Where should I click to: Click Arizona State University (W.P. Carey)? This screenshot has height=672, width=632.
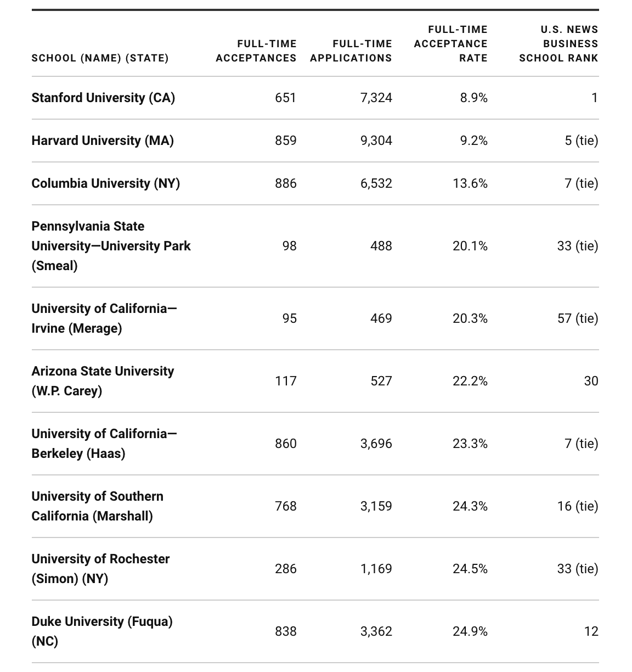tap(103, 381)
